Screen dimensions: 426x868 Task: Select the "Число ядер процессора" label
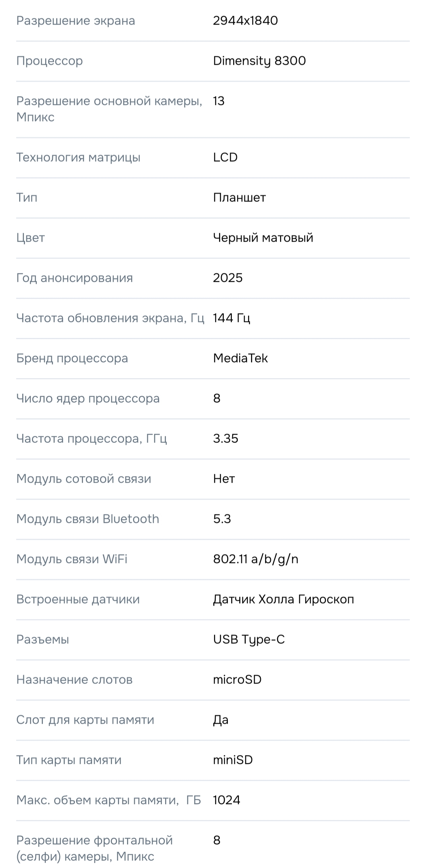click(88, 398)
